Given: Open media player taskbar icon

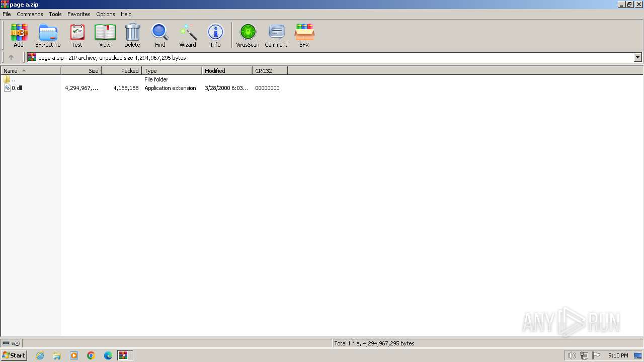Looking at the screenshot, I should tap(74, 355).
